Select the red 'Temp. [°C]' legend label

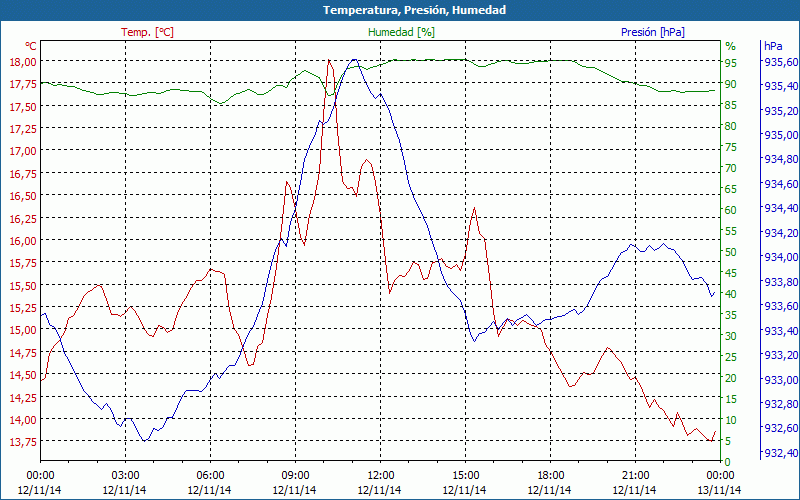147,32
